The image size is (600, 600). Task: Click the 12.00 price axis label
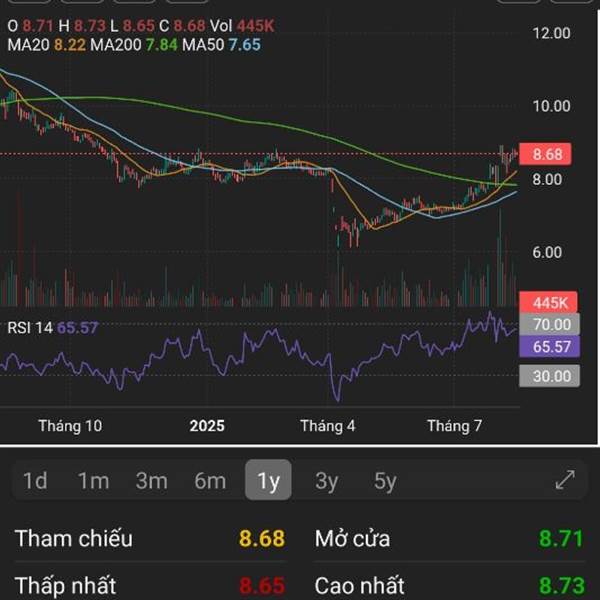coord(552,33)
